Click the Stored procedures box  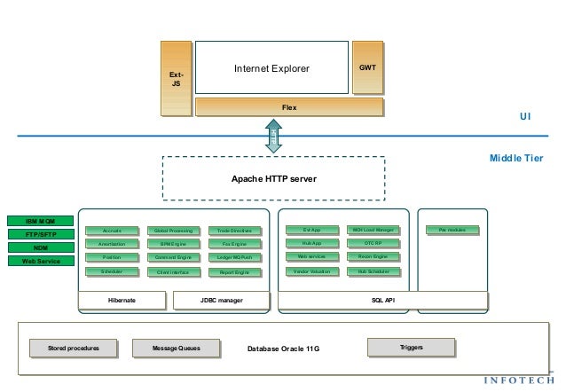click(x=74, y=348)
